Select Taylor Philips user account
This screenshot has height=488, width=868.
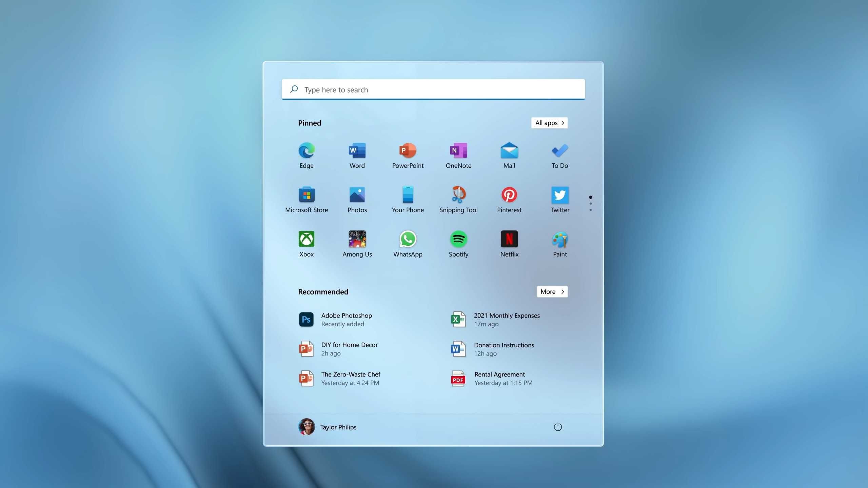(327, 427)
